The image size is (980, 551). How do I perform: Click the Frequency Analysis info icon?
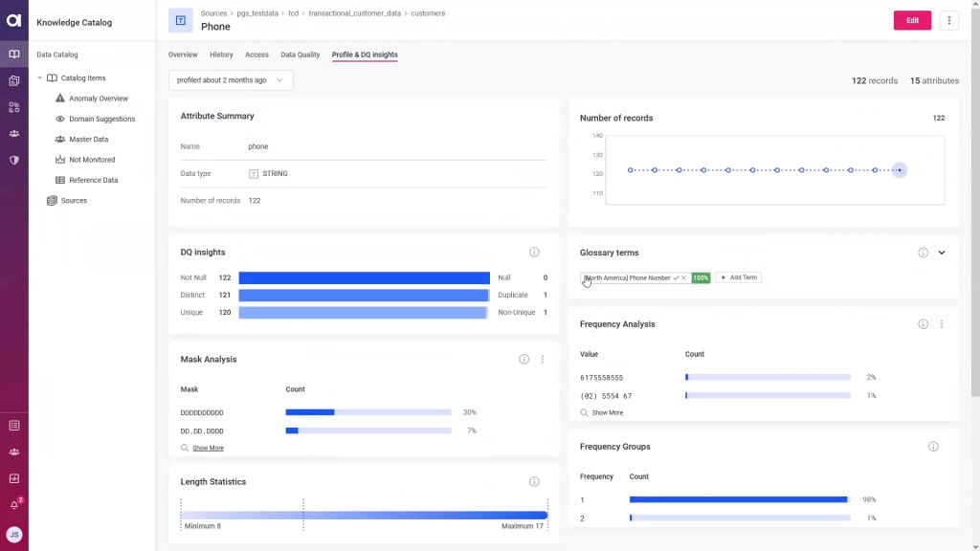[923, 323]
